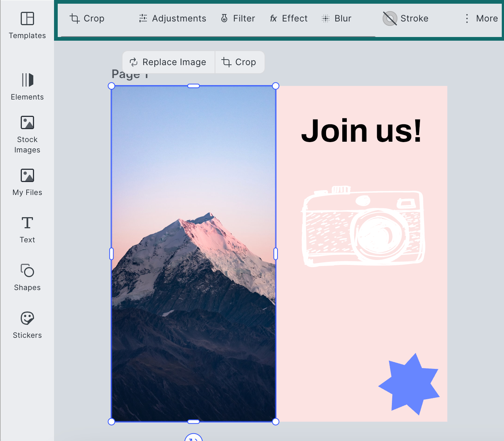Open the Elements panel
The image size is (504, 441).
[27, 87]
